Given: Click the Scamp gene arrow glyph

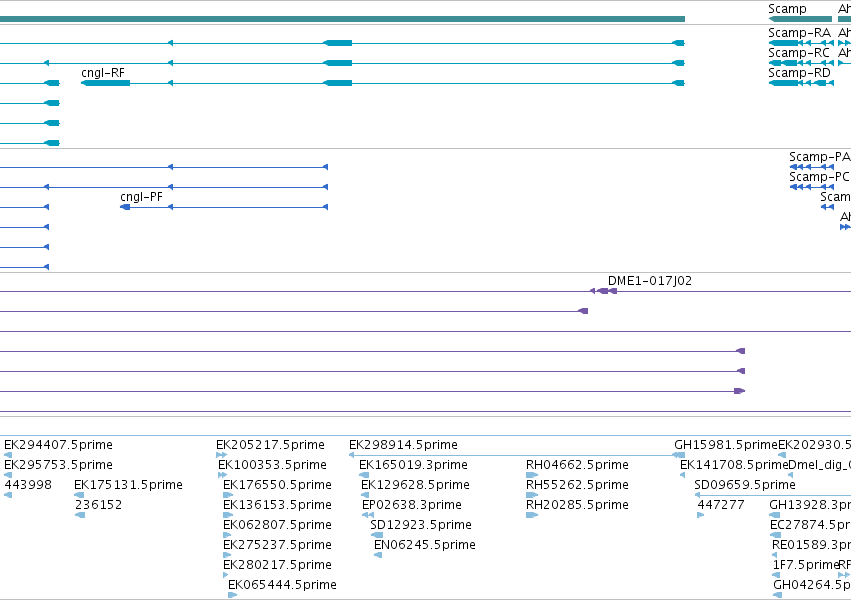Looking at the screenshot, I should (x=800, y=19).
